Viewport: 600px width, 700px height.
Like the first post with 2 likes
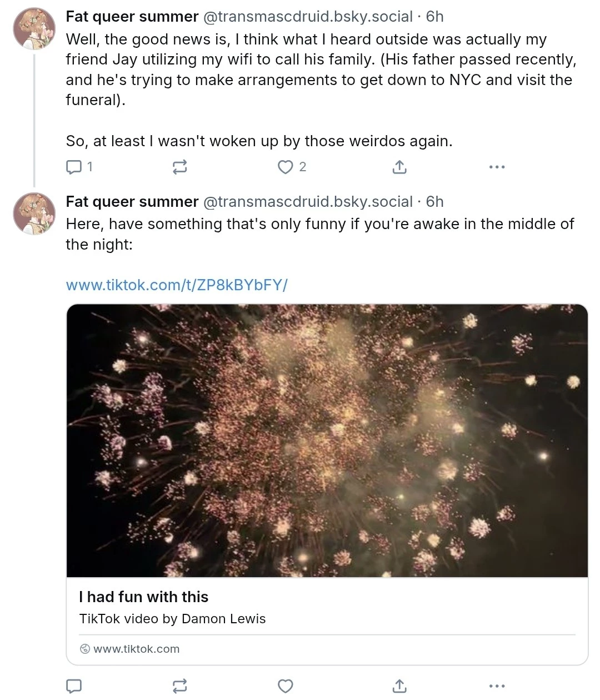click(292, 167)
